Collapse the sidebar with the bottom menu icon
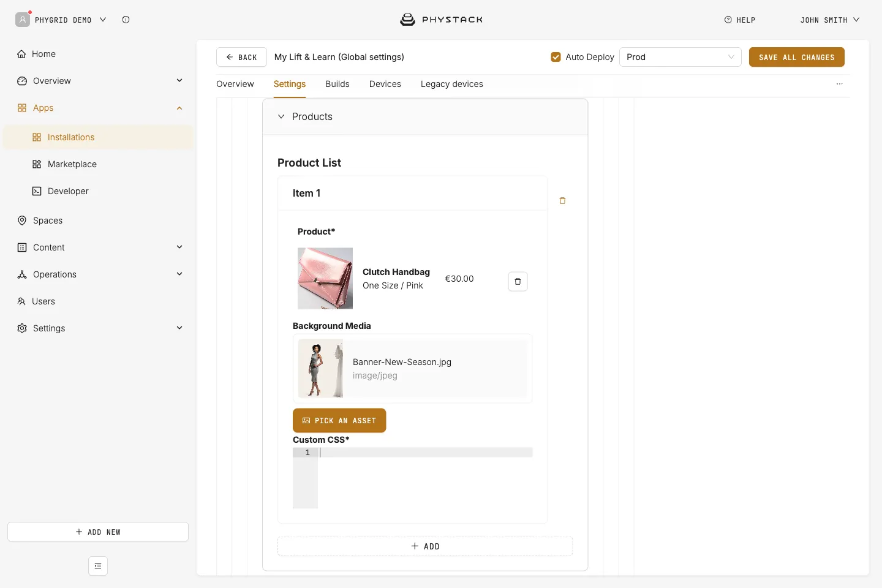The width and height of the screenshot is (882, 588). 98,566
